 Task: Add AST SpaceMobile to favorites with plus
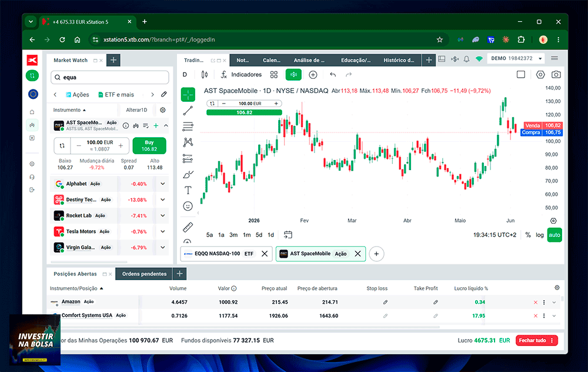pyautogui.click(x=156, y=126)
